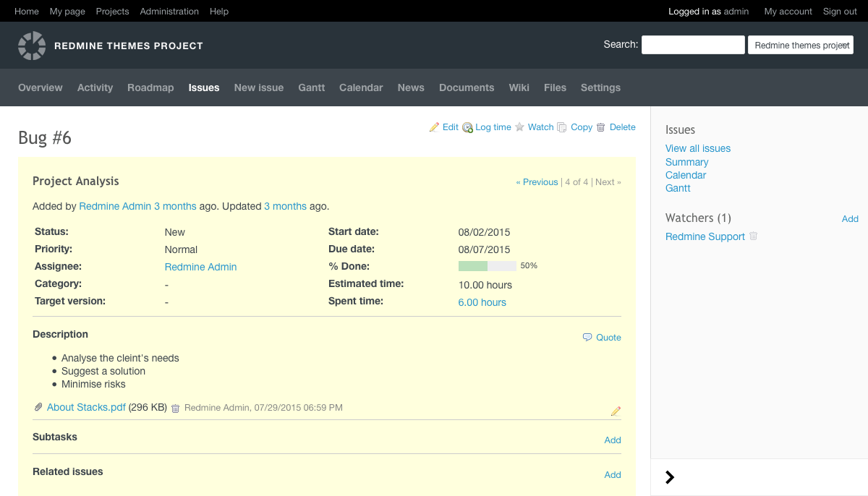Click the 6.00 hours spent time link
The width and height of the screenshot is (868, 496).
482,303
